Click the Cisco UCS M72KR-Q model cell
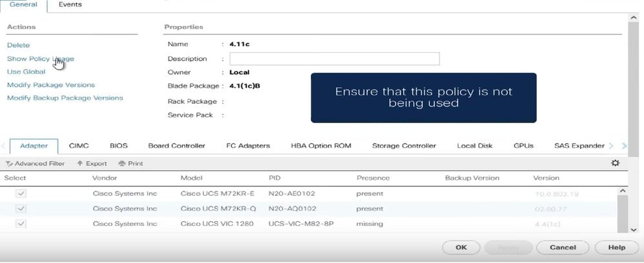The image size is (644, 263). pos(218,208)
